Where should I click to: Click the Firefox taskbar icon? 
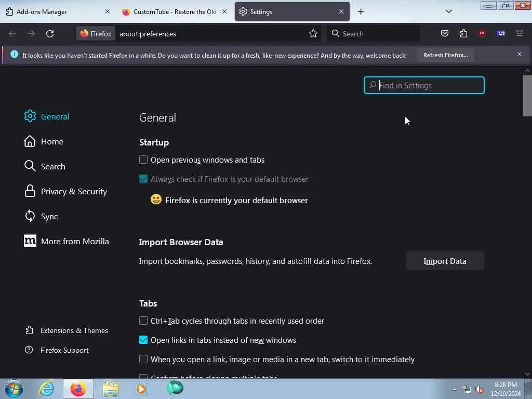coord(78,389)
